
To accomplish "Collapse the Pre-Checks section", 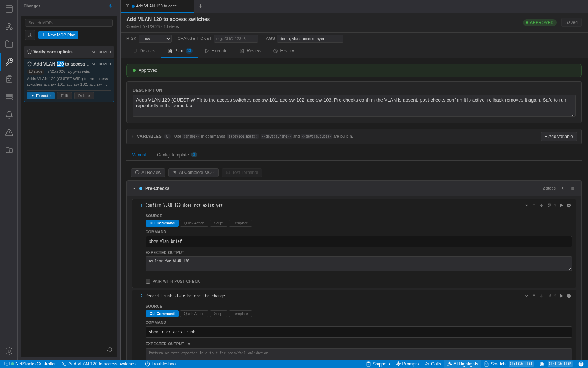I will tap(134, 188).
